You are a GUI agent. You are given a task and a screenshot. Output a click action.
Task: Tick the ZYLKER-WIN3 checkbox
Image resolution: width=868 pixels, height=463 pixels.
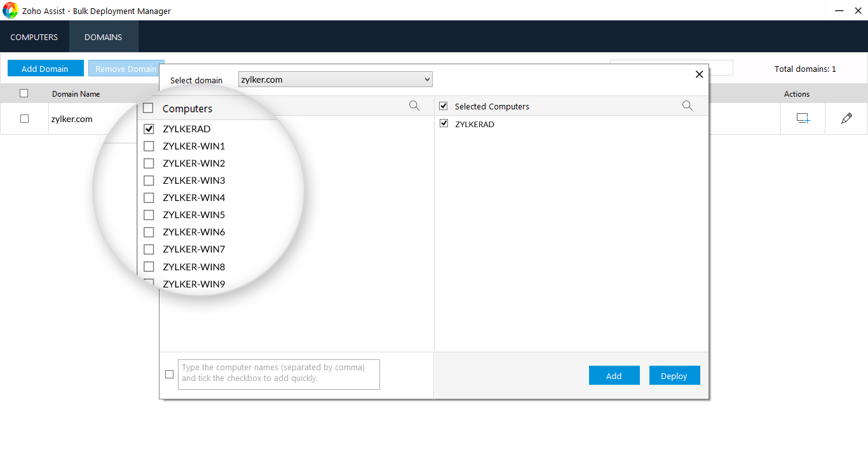149,181
